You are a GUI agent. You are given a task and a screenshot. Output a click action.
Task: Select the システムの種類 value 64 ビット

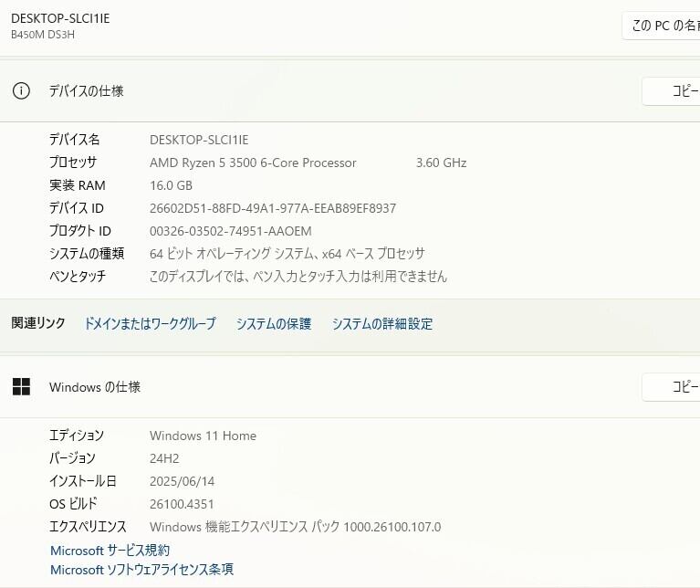tap(287, 254)
